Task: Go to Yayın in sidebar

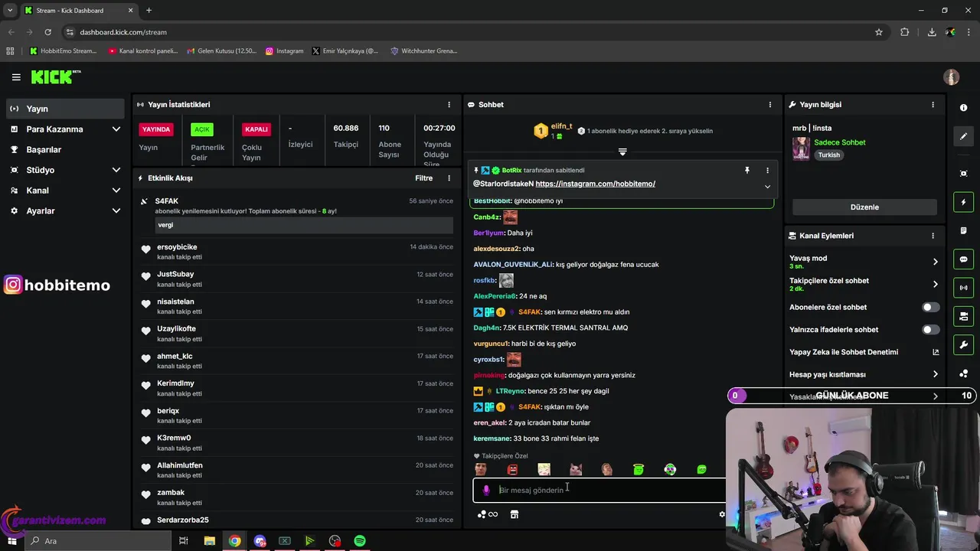Action: pyautogui.click(x=65, y=109)
